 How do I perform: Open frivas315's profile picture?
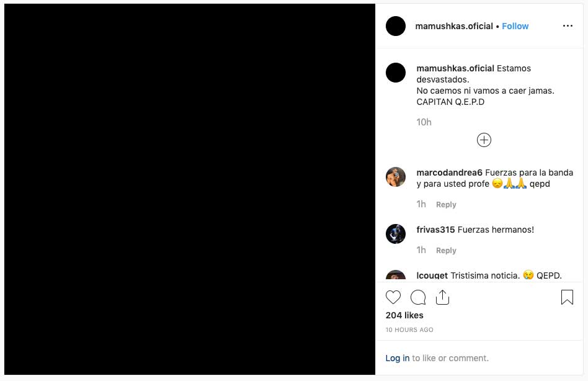click(396, 233)
